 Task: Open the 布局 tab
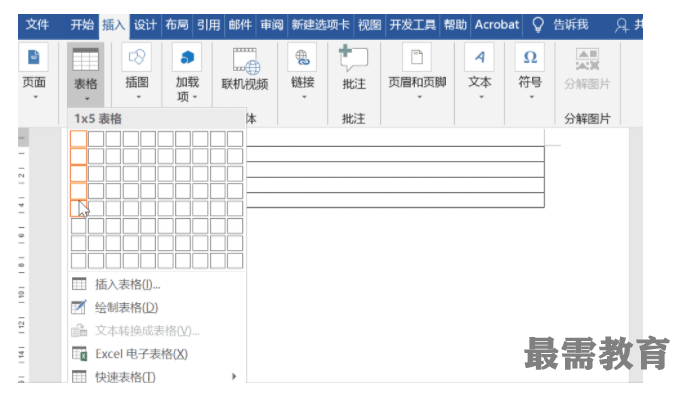tap(177, 25)
